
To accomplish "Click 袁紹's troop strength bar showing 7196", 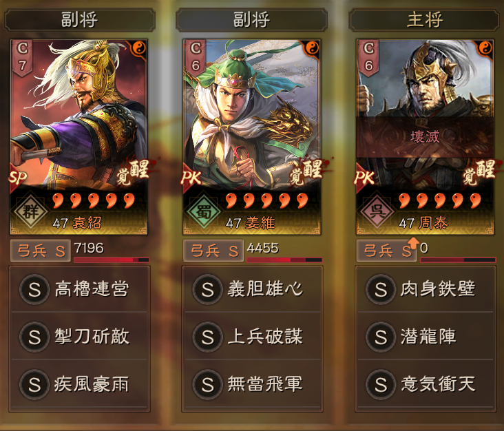I will click(112, 260).
